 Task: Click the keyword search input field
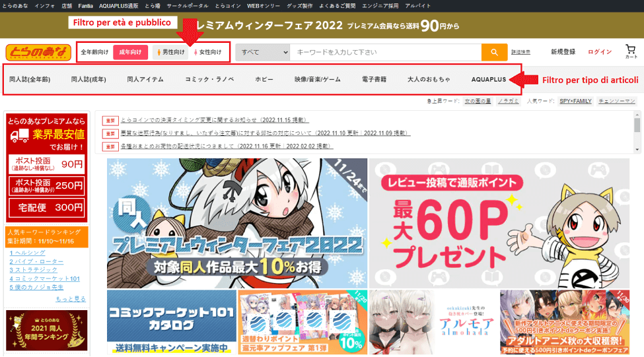(x=385, y=52)
